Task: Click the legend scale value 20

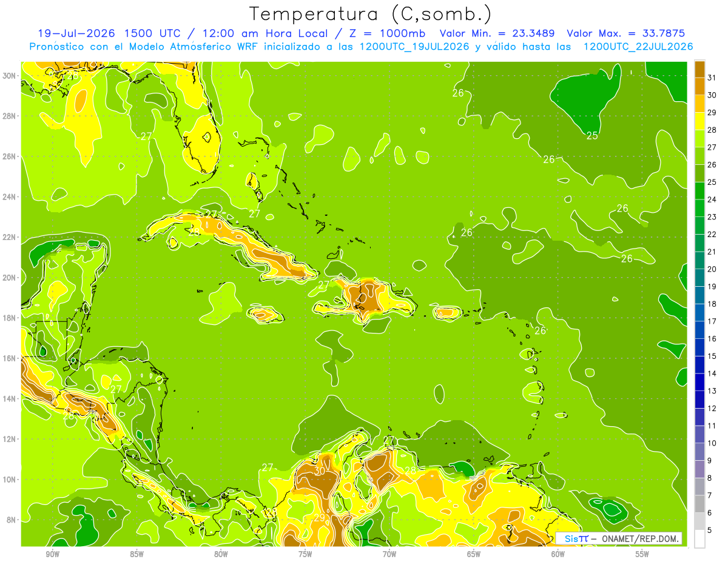Action: pyautogui.click(x=712, y=269)
